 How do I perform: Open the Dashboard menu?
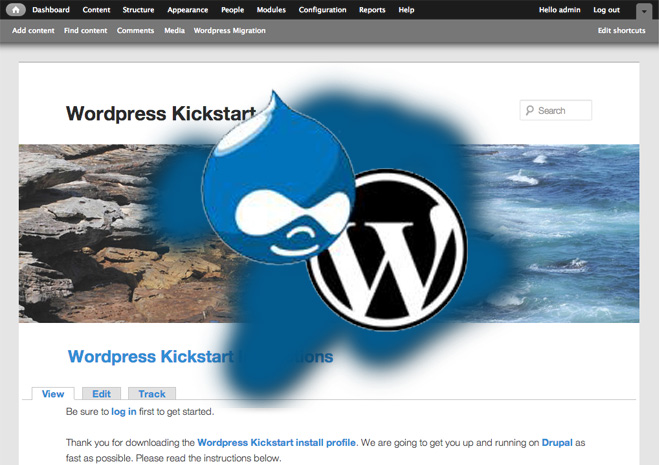tap(51, 10)
